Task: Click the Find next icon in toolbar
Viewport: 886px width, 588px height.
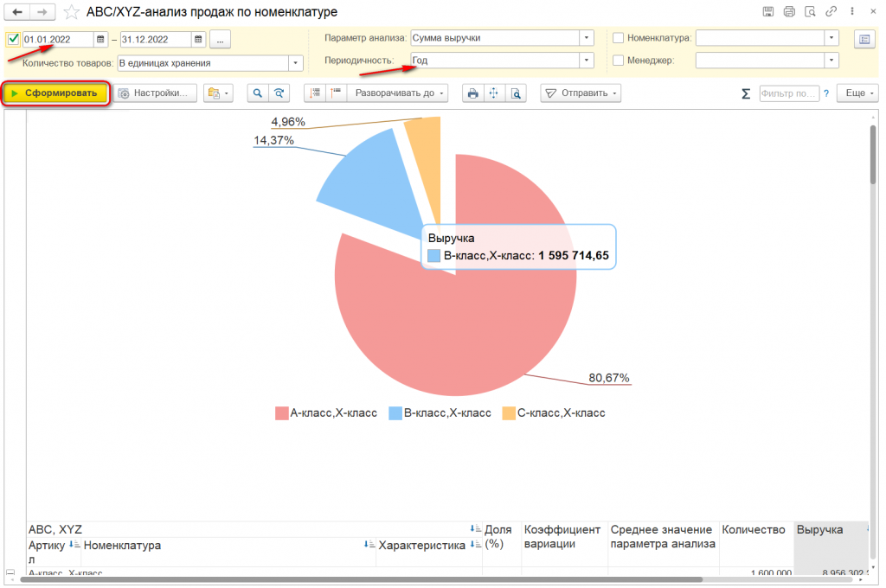Action: pyautogui.click(x=279, y=93)
